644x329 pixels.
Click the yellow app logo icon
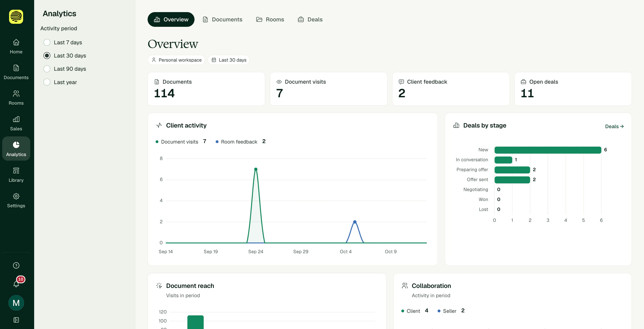pyautogui.click(x=16, y=17)
